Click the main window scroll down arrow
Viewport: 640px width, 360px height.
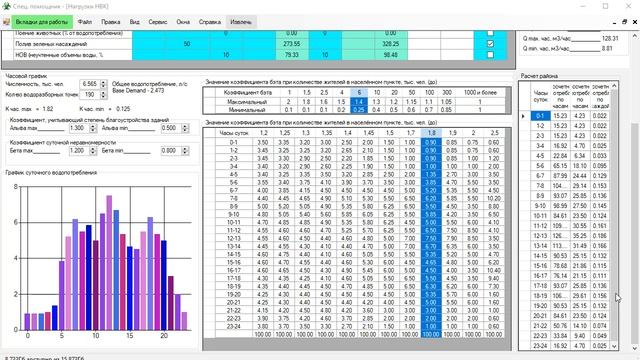pos(635,349)
